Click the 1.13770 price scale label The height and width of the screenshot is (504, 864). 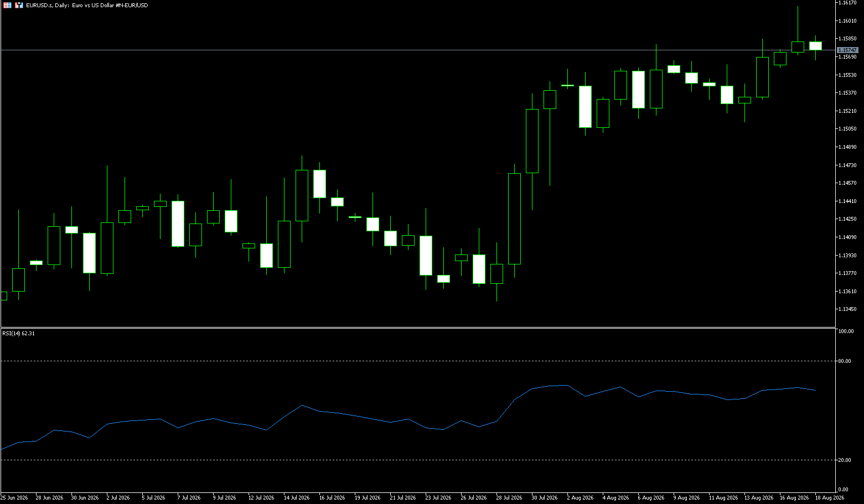[x=847, y=273]
